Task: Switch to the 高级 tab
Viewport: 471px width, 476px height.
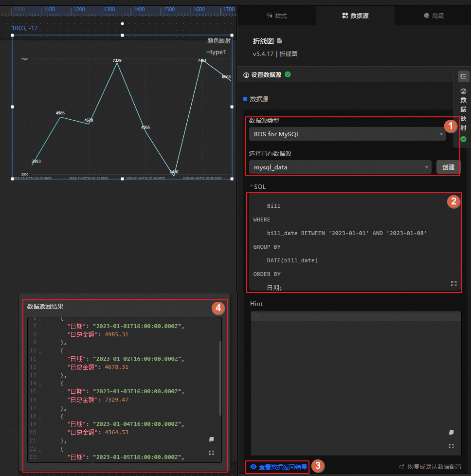Action: pos(434,16)
